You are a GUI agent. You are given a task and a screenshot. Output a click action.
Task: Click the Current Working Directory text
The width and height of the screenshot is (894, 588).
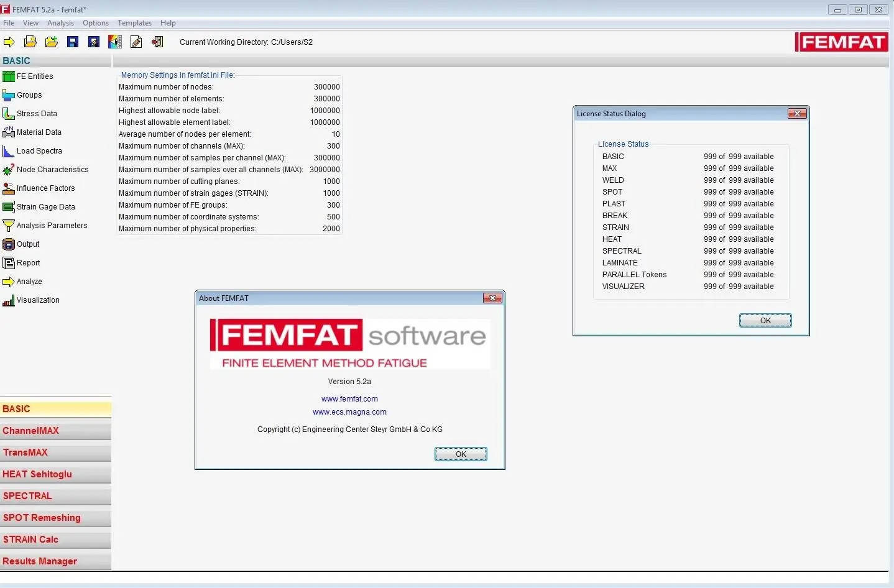(x=246, y=42)
